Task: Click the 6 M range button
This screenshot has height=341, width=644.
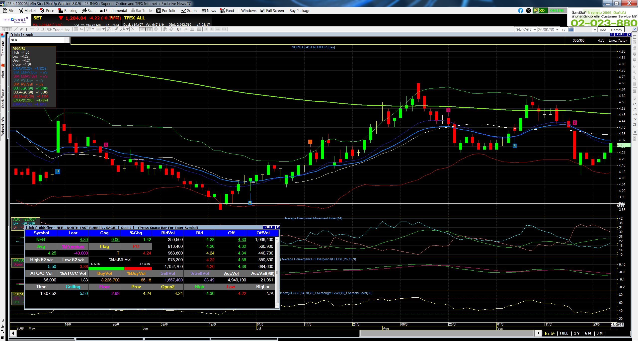Action: tap(588, 333)
